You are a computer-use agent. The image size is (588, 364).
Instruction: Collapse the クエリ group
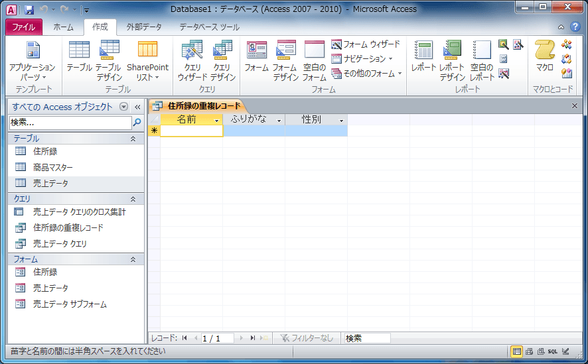[x=133, y=199]
